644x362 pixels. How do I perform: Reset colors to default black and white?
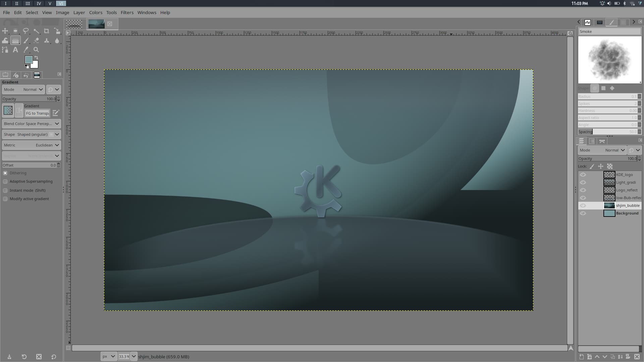[x=27, y=66]
